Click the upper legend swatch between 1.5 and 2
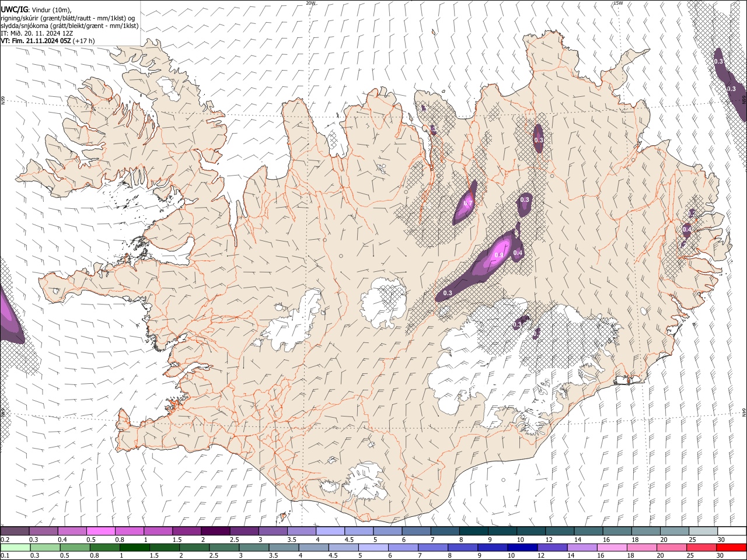The width and height of the screenshot is (747, 560). pyautogui.click(x=187, y=531)
